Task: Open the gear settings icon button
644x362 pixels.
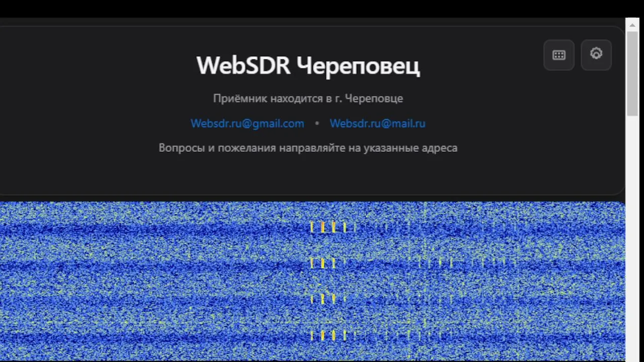Action: tap(596, 55)
